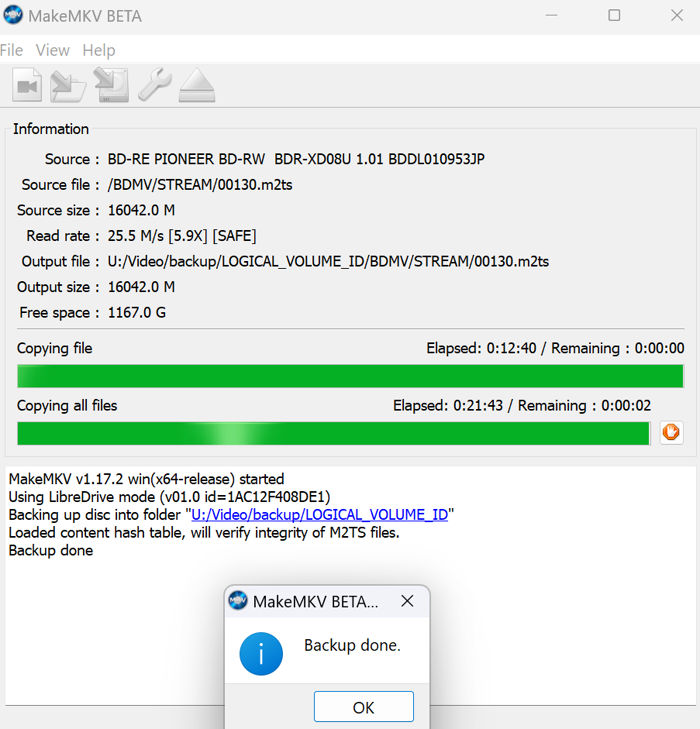
Task: Click the blue information icon in dialog
Action: coord(261,653)
